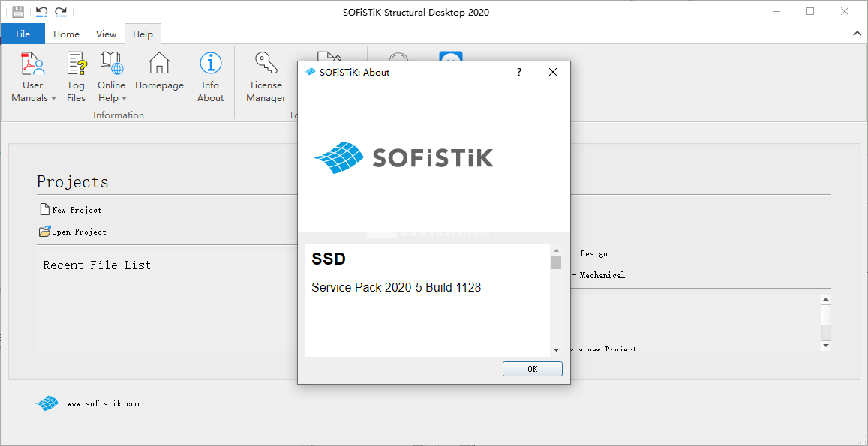Image resolution: width=868 pixels, height=446 pixels.
Task: Expand User Manuals dropdown arrow
Action: click(54, 98)
